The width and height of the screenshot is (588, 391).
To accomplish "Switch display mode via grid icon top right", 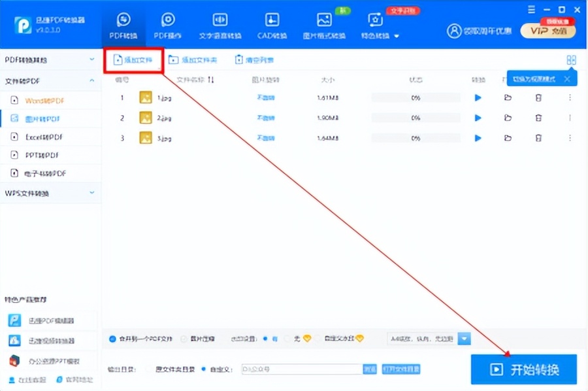I will [x=572, y=59].
